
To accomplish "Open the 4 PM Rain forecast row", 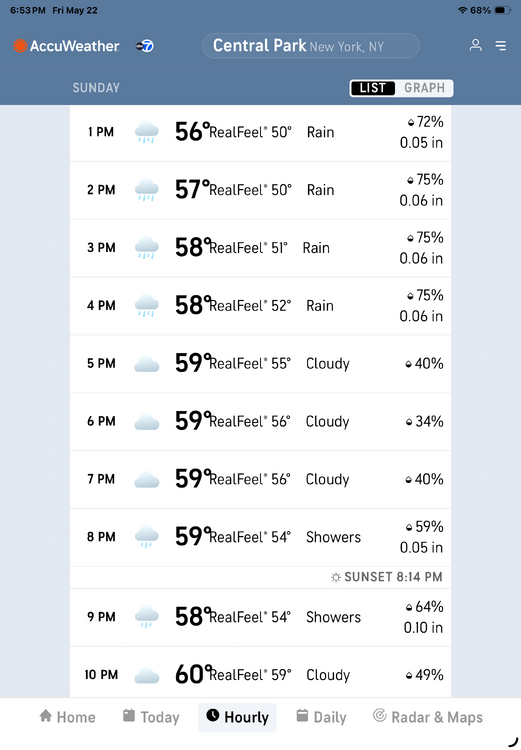I will [260, 306].
